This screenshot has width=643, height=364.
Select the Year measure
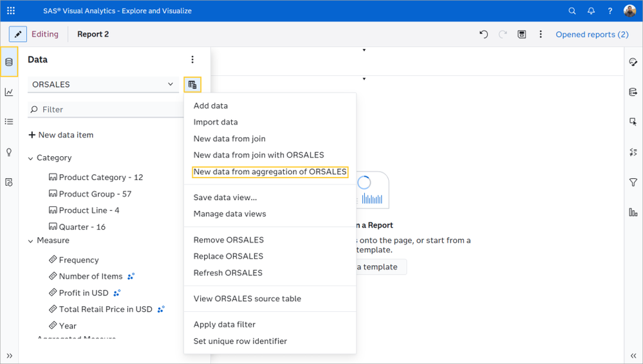coord(62,326)
